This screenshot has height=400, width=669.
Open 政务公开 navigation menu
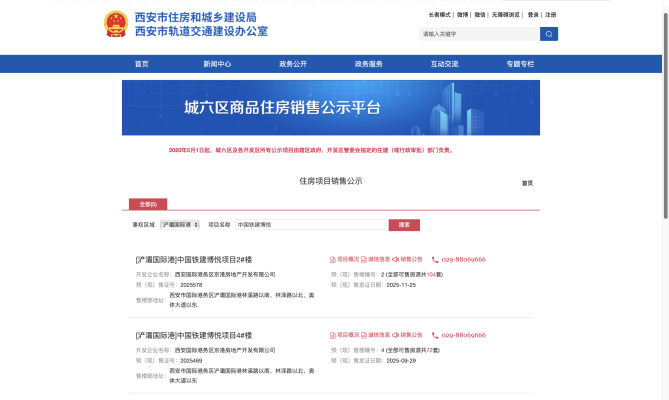(x=293, y=64)
